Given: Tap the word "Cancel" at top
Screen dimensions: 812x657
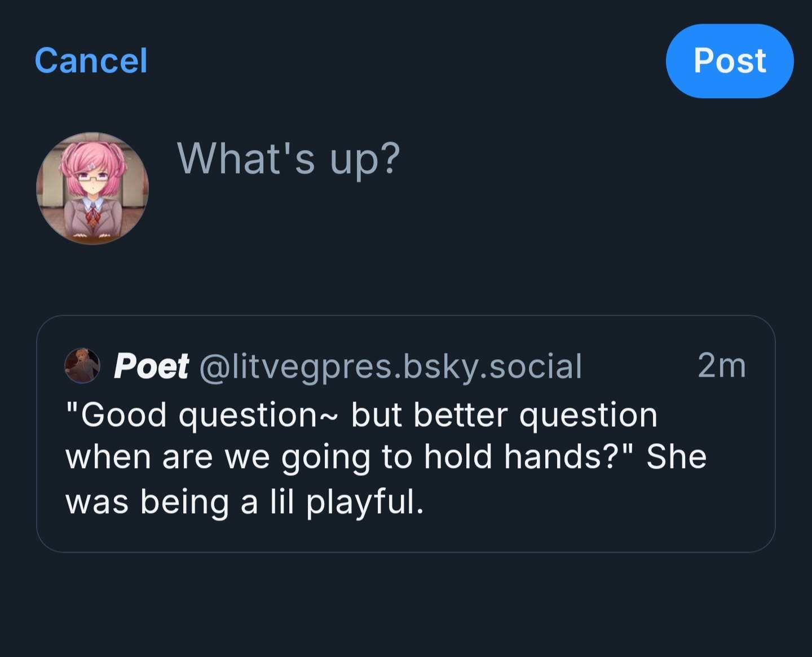Looking at the screenshot, I should (x=91, y=61).
